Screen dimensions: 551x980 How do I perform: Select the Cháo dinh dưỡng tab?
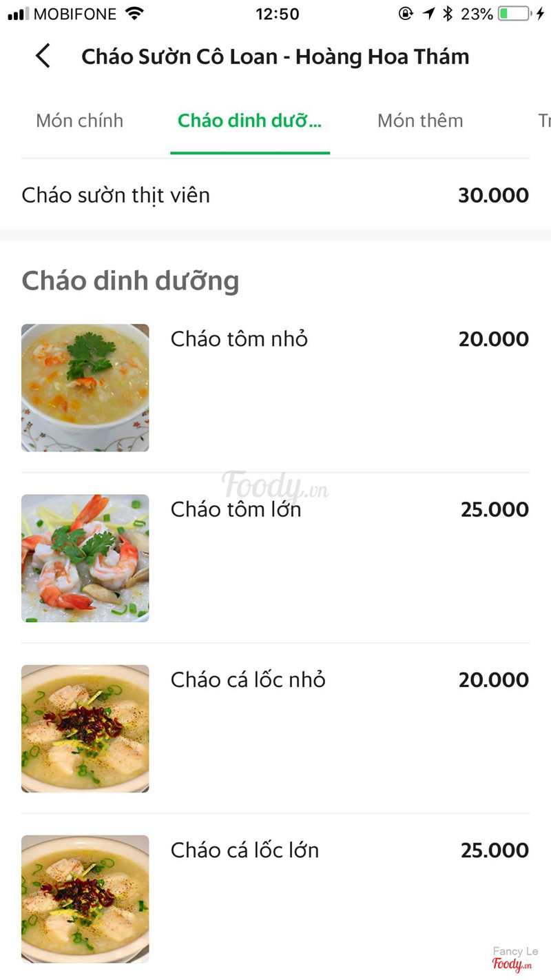click(249, 121)
